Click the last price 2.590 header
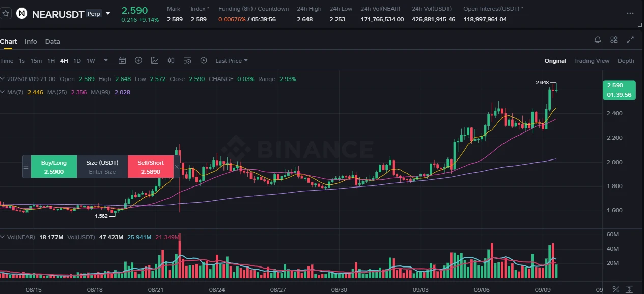 (x=134, y=10)
